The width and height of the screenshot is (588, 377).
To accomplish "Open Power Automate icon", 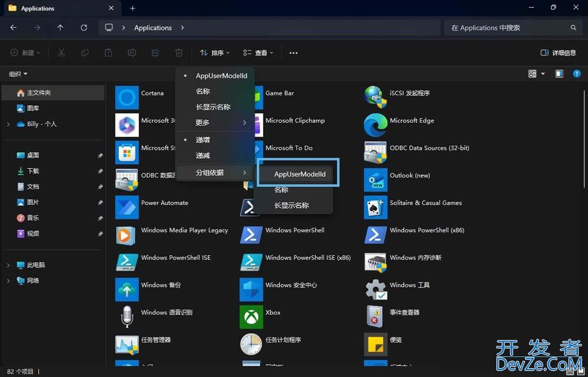I will pos(127,207).
